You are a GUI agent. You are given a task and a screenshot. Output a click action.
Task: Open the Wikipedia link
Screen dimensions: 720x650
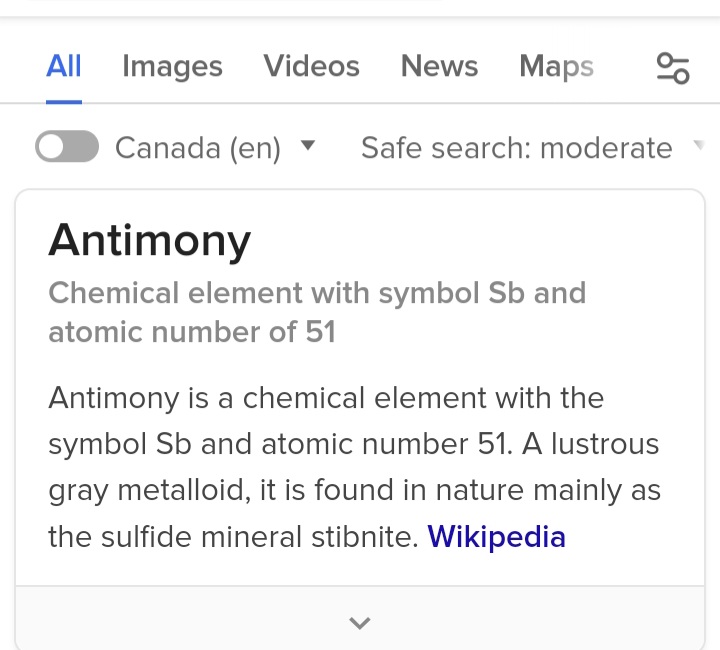496,537
